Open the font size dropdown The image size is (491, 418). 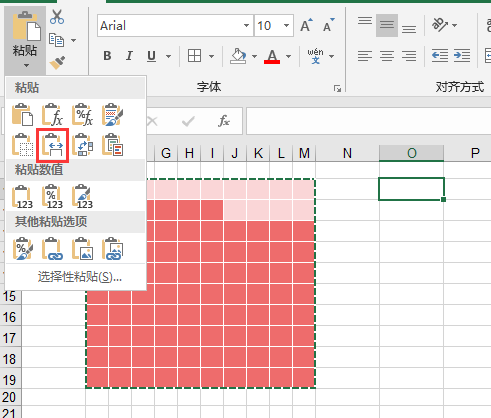coord(286,26)
